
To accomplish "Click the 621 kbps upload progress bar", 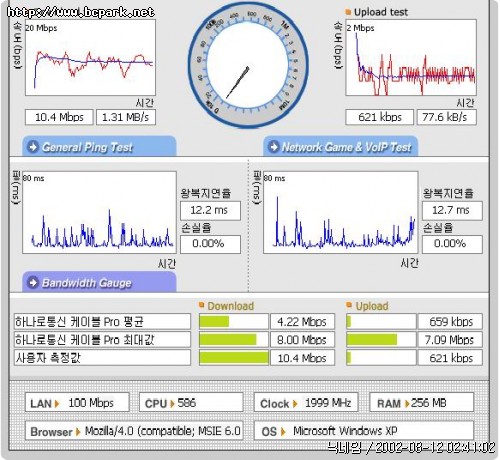I will [x=381, y=357].
